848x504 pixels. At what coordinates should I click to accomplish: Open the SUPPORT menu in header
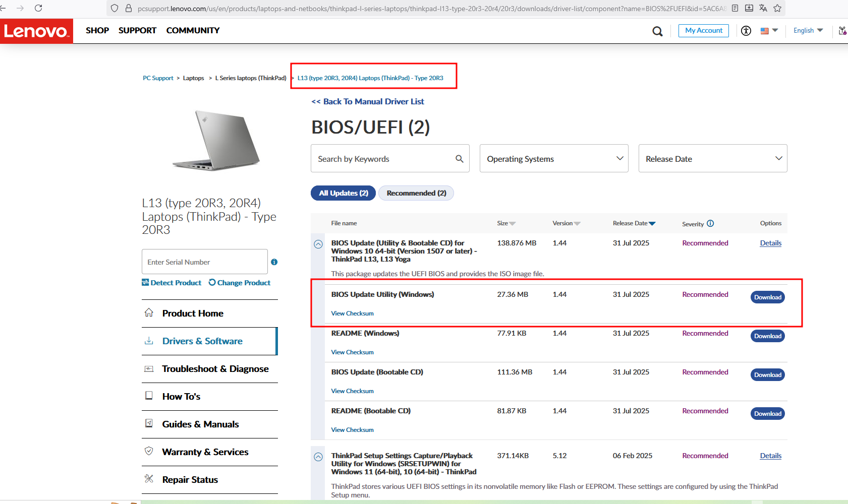137,31
